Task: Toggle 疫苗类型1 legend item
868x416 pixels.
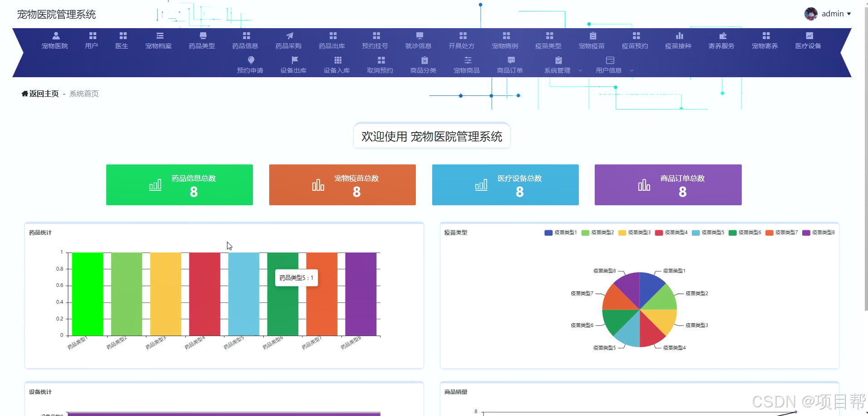Action: 561,233
